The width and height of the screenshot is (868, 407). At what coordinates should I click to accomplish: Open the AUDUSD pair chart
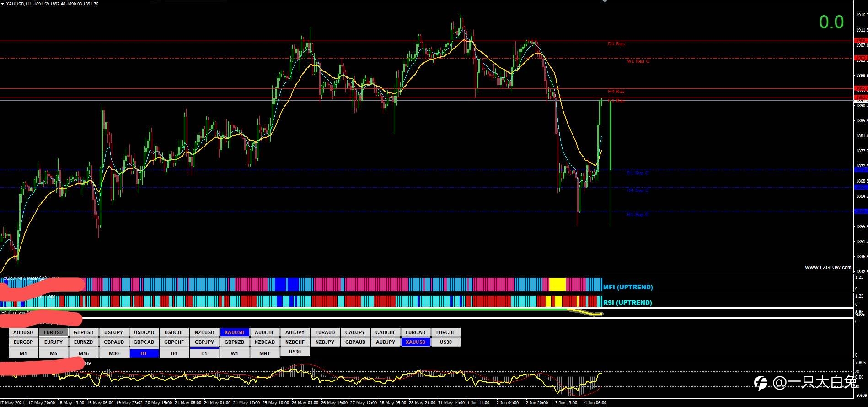pyautogui.click(x=23, y=332)
